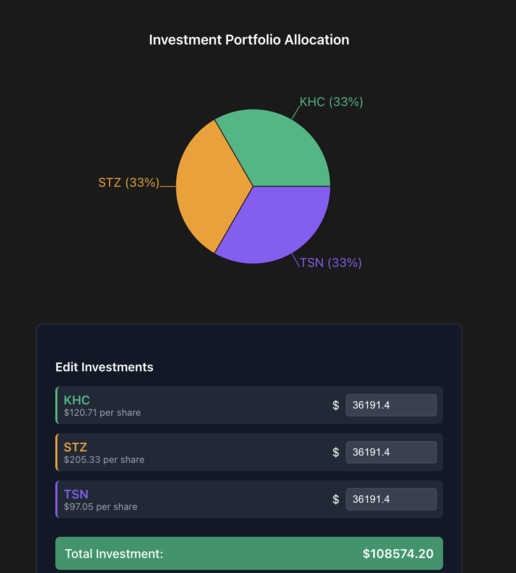Click the $108574.20 total amount
The image size is (516, 573).
(x=398, y=554)
